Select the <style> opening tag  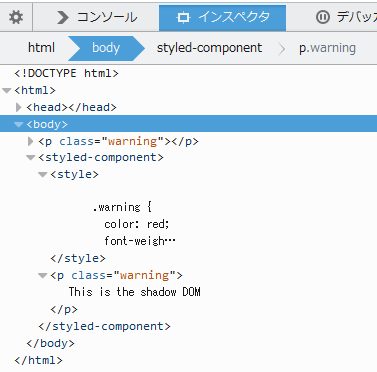pyautogui.click(x=74, y=174)
